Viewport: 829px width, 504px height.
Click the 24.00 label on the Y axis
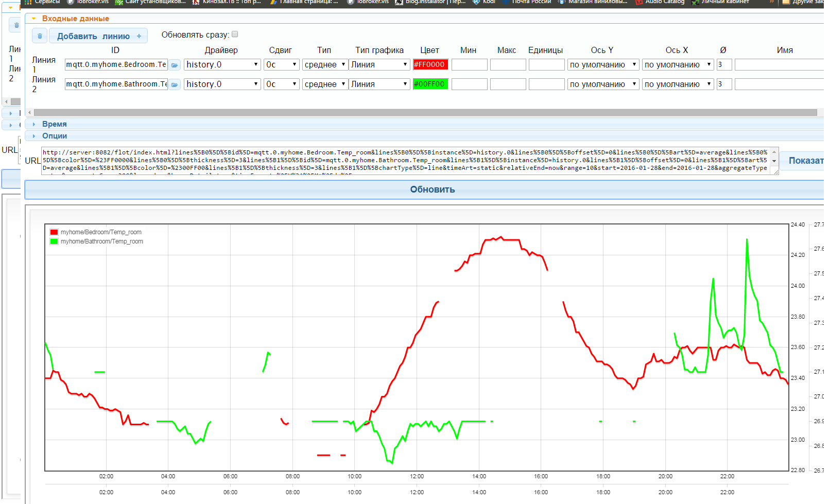[x=798, y=286]
